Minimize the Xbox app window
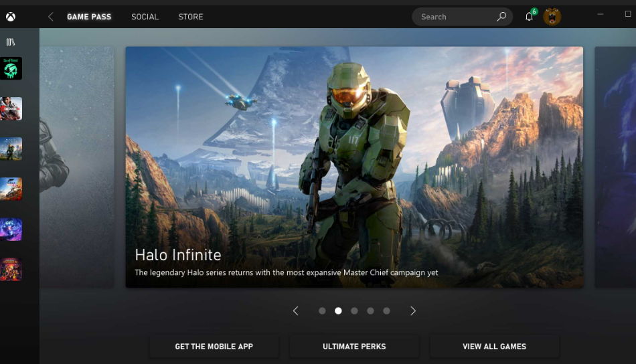Image resolution: width=636 pixels, height=364 pixels. click(601, 14)
